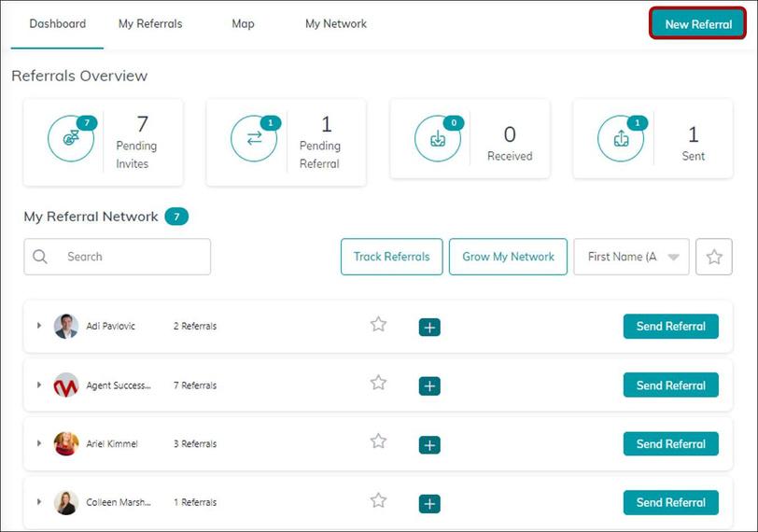Open the Map tab
758x532 pixels.
243,24
